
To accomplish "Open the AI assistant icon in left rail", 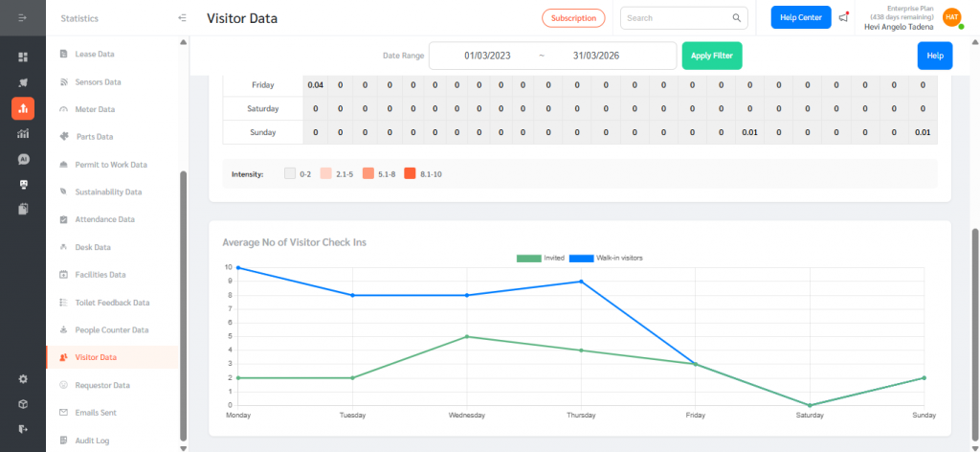I will [23, 159].
